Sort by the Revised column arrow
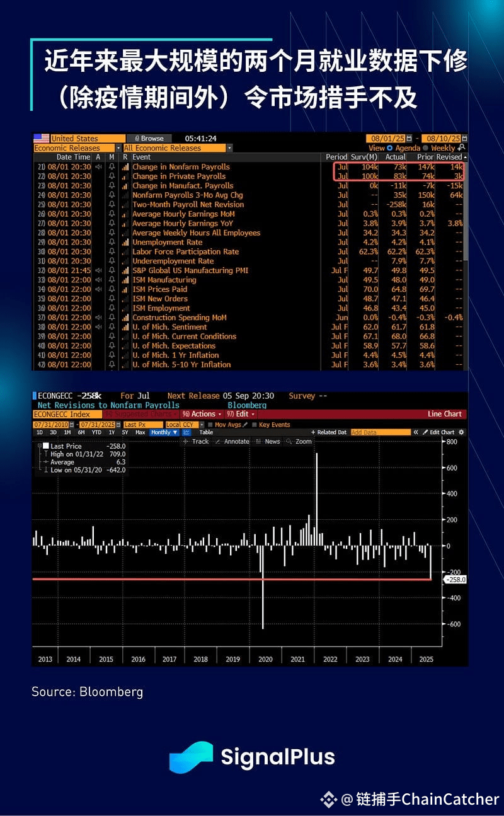This screenshot has width=504, height=816. click(466, 157)
